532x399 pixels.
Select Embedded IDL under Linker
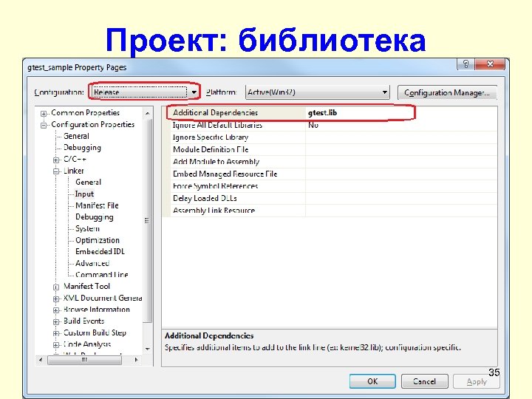(x=100, y=251)
